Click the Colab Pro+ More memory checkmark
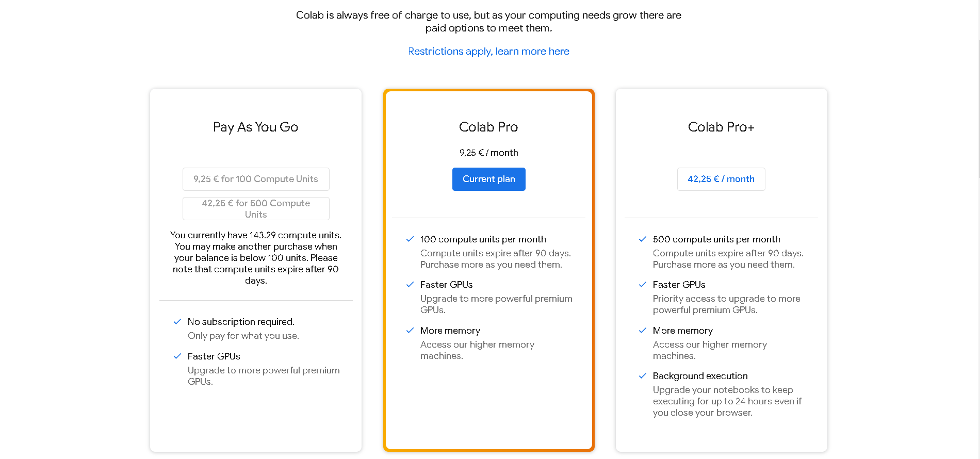The image size is (980, 459). 643,330
